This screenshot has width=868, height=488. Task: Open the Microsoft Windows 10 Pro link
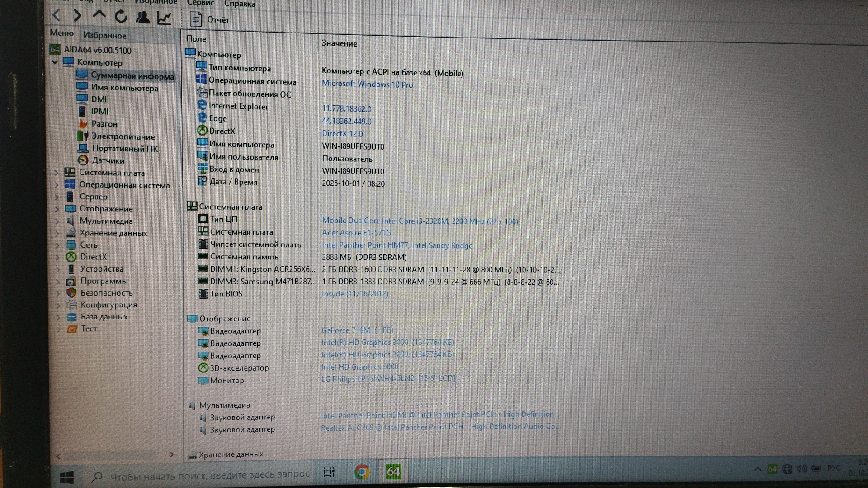coord(367,84)
